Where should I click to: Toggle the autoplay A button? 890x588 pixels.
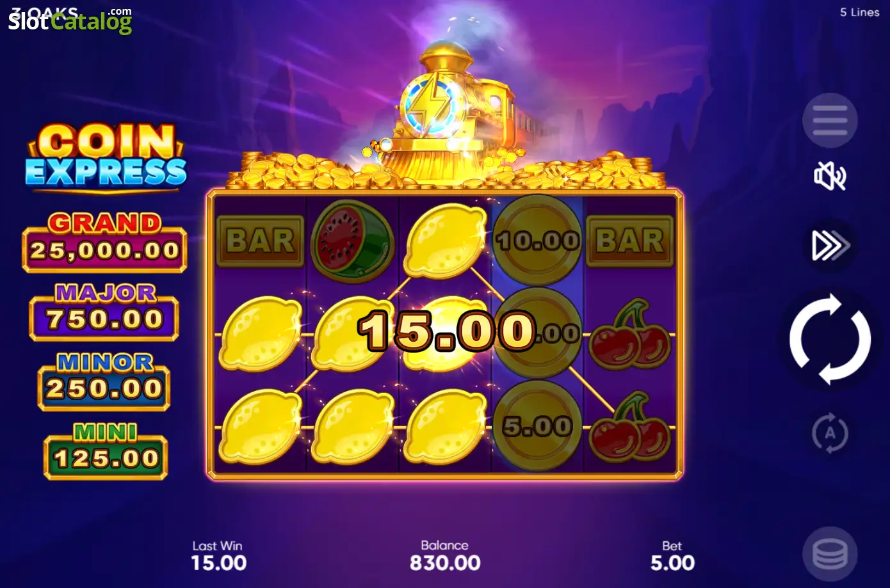click(830, 433)
